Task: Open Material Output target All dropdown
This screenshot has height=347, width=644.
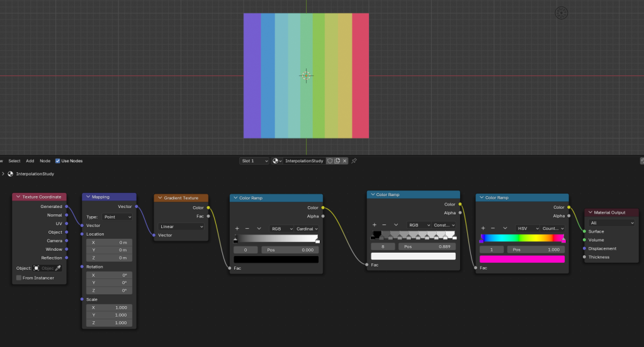Action: pos(612,223)
